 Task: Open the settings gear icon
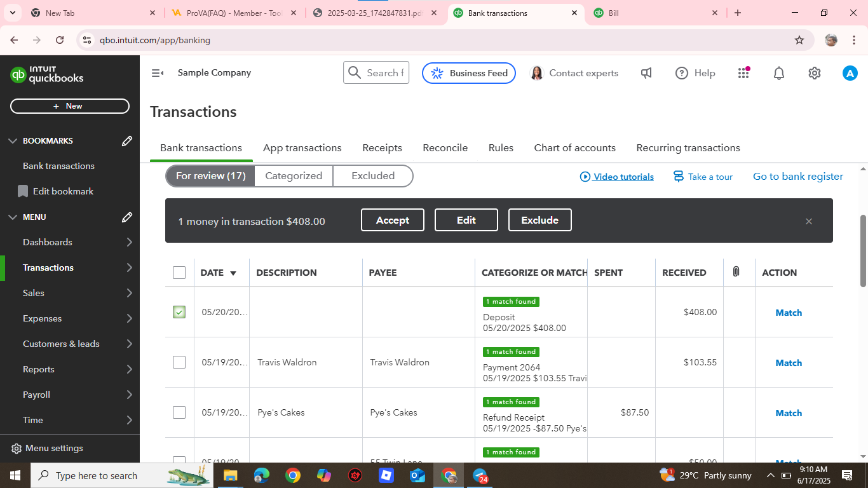815,73
